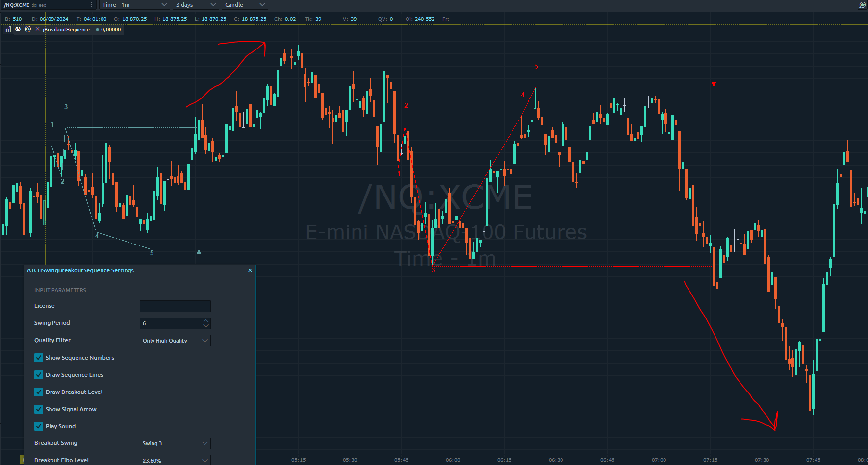Disable the Play Sound checkbox
Viewport: 868px width, 465px height.
click(39, 426)
